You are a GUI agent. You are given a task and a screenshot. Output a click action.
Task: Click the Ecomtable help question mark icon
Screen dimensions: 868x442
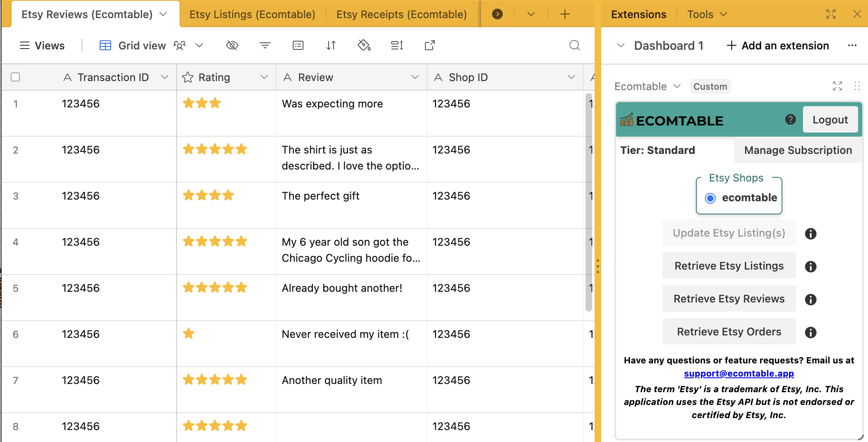pyautogui.click(x=790, y=120)
